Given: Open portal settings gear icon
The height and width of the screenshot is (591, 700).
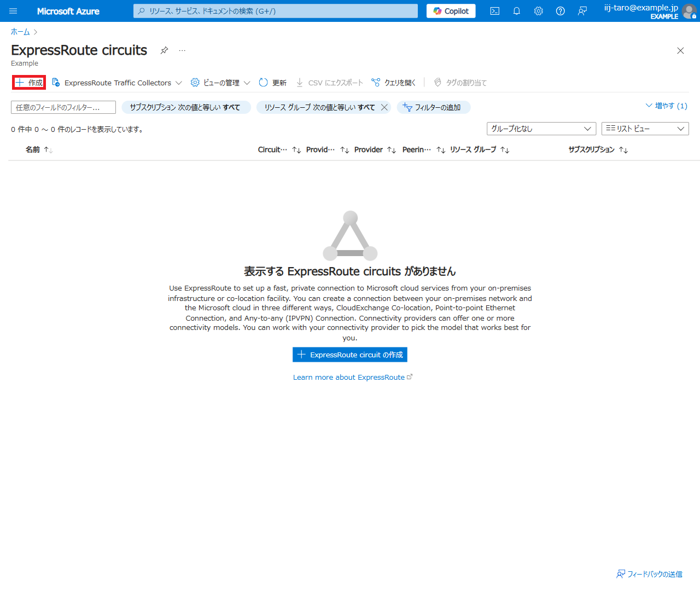Looking at the screenshot, I should [539, 11].
